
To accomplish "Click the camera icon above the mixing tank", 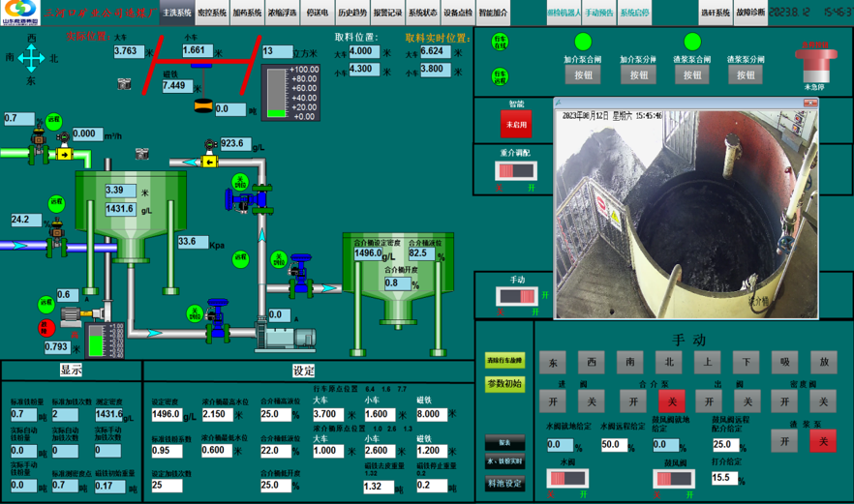I will coord(141,154).
